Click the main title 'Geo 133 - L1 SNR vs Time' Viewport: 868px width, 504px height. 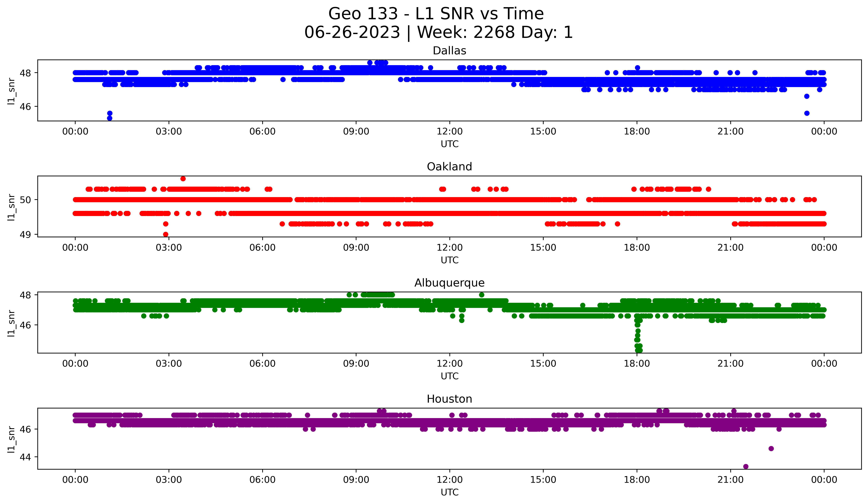436,14
